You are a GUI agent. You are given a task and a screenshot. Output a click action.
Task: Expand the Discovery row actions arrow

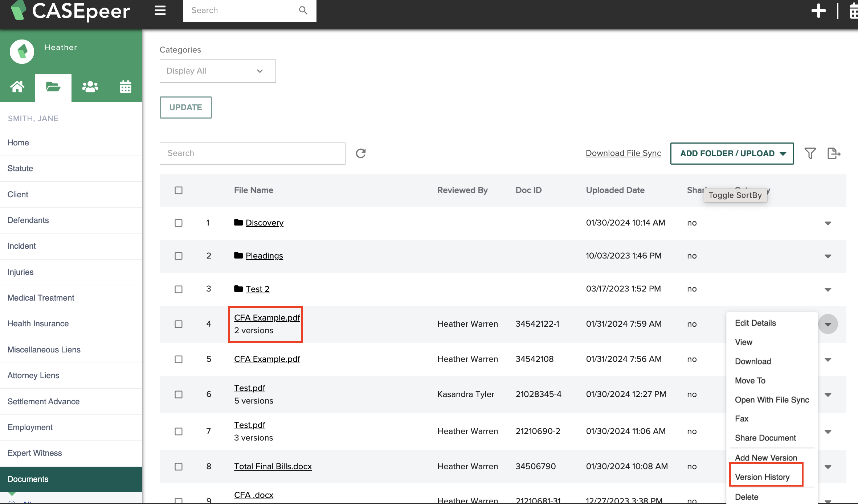pos(828,223)
